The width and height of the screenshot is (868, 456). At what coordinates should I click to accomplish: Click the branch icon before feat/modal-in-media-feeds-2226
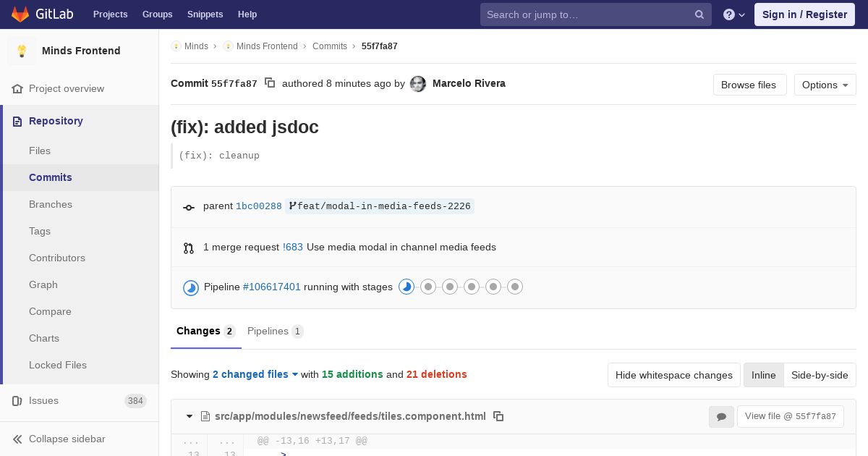point(292,206)
